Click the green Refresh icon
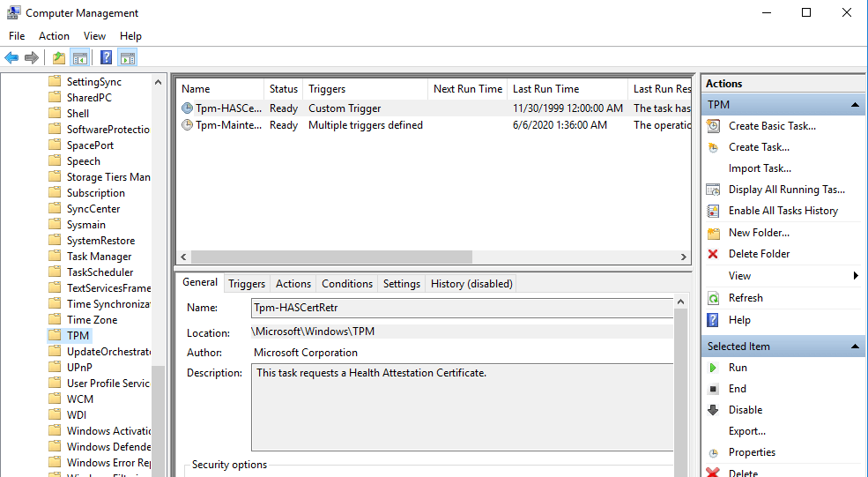Viewport: 868px width, 477px height. 714,298
